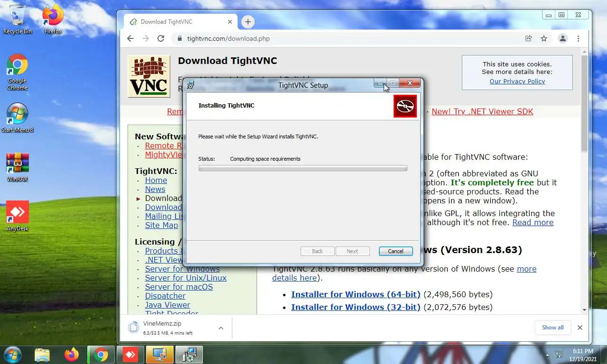Screen dimensions: 607x364
Task: Open File Explorer in the taskbar
Action: [x=42, y=355]
